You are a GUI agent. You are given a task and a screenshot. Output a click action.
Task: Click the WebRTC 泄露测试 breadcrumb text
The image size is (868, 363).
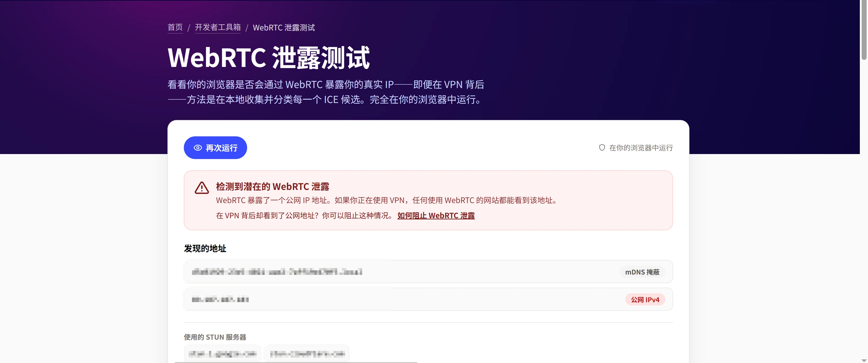point(284,28)
